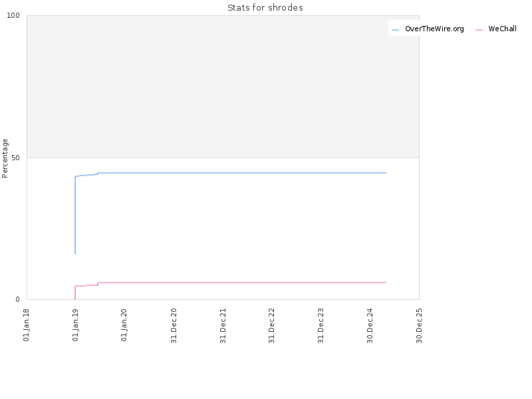This screenshot has width=532, height=399.
Task: Click the WeChall pink legend swatch
Action: (x=479, y=30)
